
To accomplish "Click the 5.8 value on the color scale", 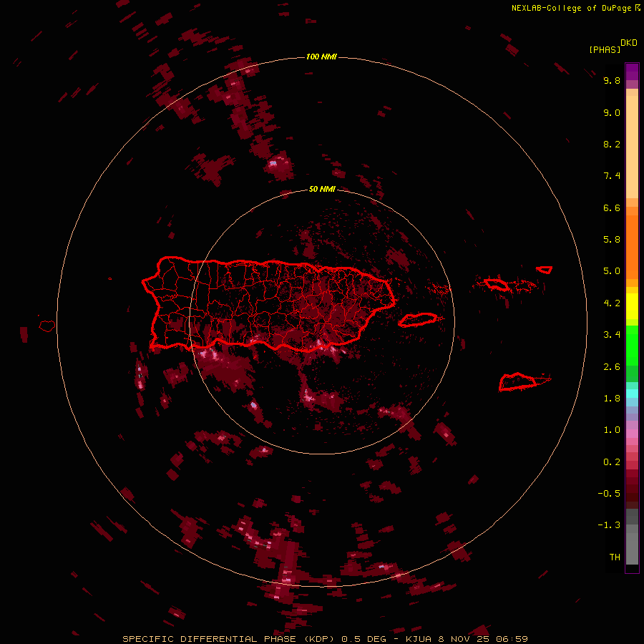I will [x=612, y=240].
